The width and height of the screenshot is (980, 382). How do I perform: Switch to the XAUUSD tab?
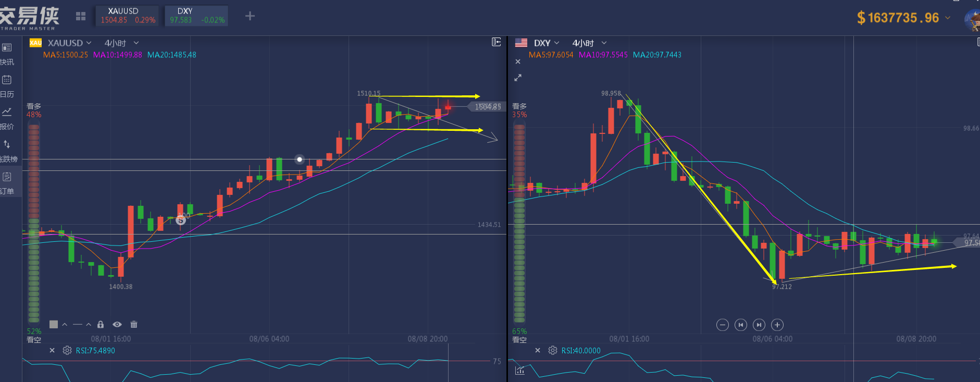[x=128, y=16]
